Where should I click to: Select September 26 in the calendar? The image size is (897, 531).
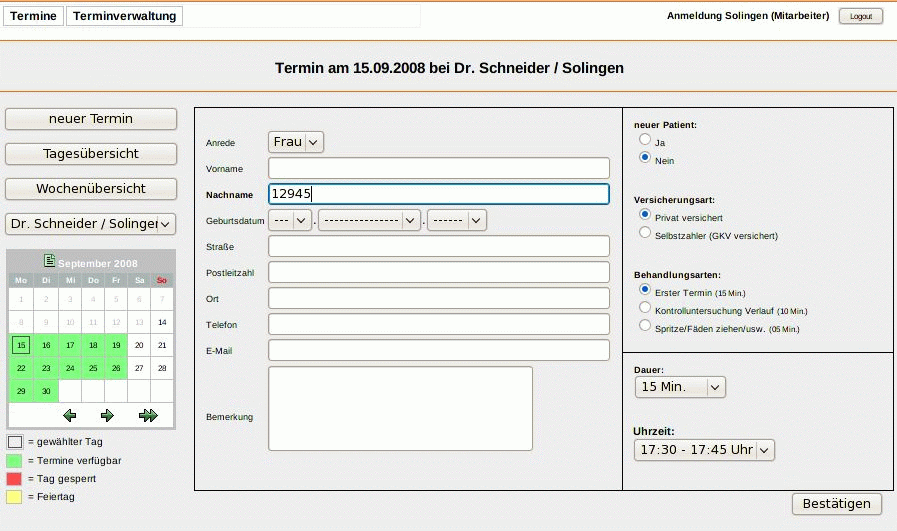click(116, 368)
